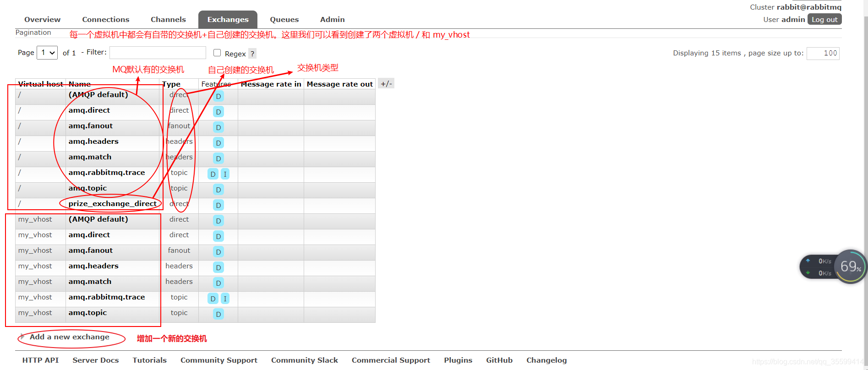Viewport: 868px width, 370px height.
Task: Open amq.fanout exchange in / vhost
Action: [90, 125]
